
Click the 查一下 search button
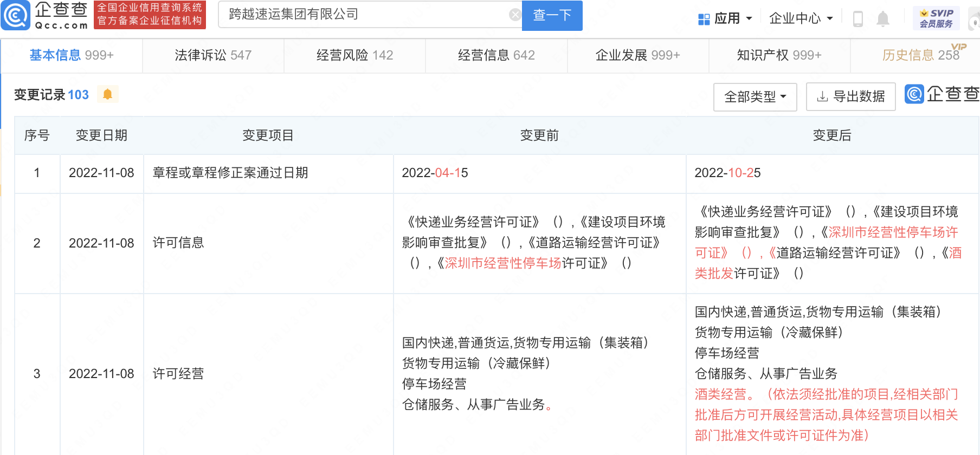(552, 15)
